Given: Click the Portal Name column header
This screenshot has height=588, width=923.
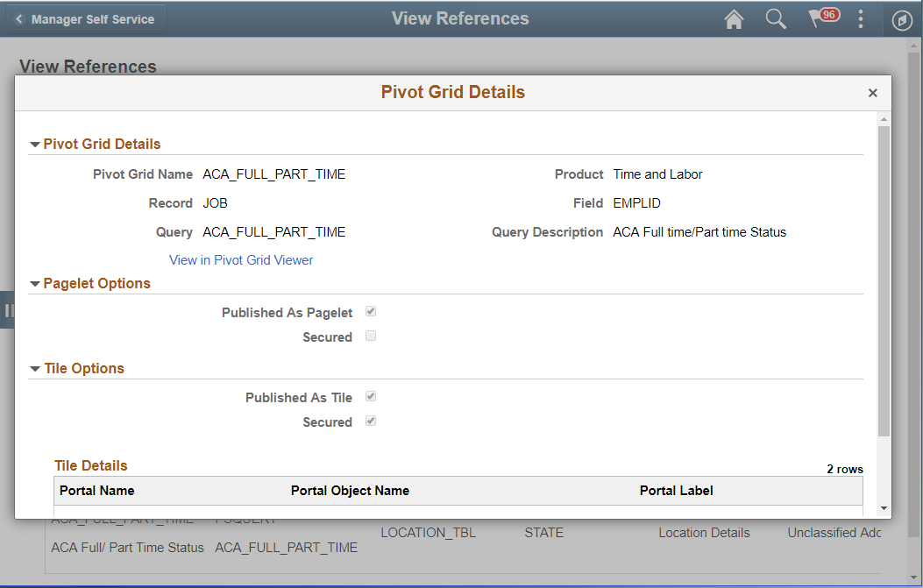Looking at the screenshot, I should point(96,491).
